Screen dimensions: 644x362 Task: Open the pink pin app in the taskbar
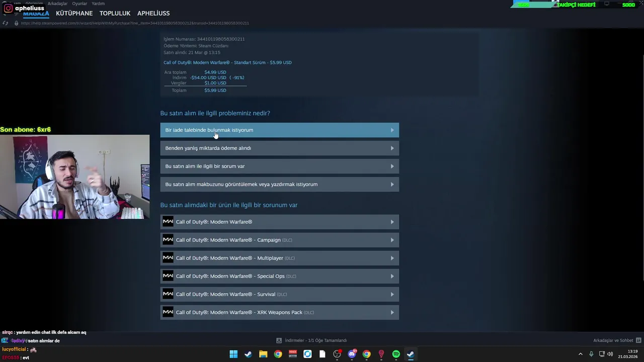381,354
